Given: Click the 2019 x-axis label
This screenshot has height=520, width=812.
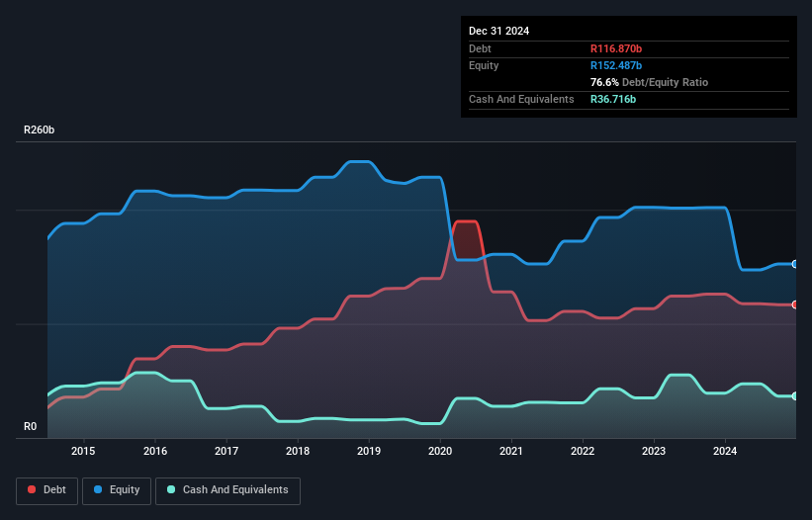Looking at the screenshot, I should tap(369, 451).
